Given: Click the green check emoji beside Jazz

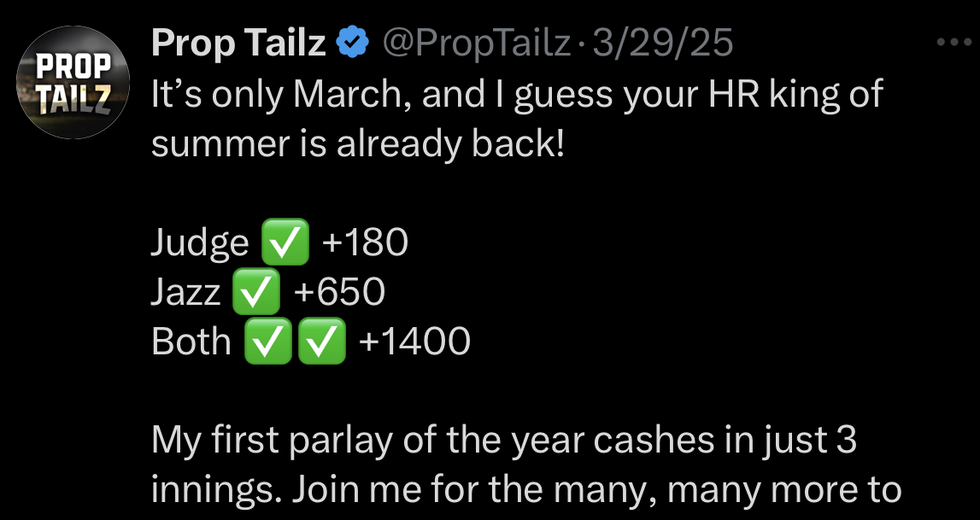Looking at the screenshot, I should 256,291.
